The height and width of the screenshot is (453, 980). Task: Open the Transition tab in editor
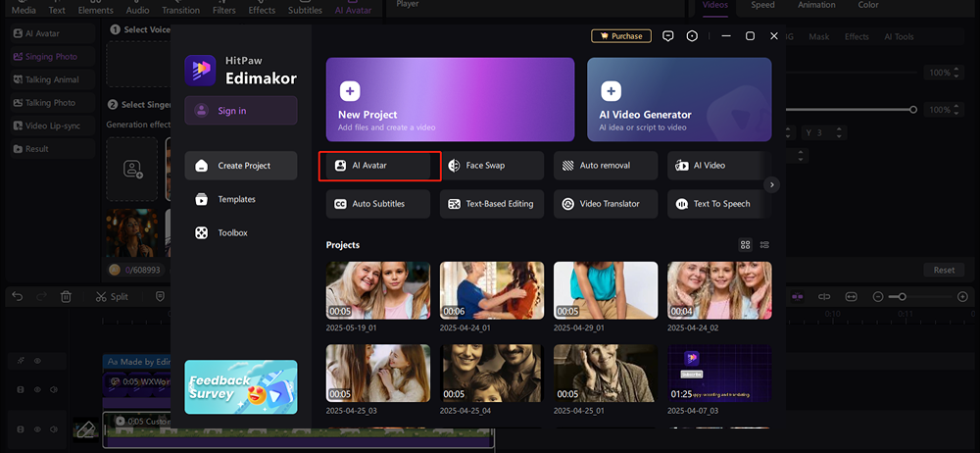coord(180,9)
